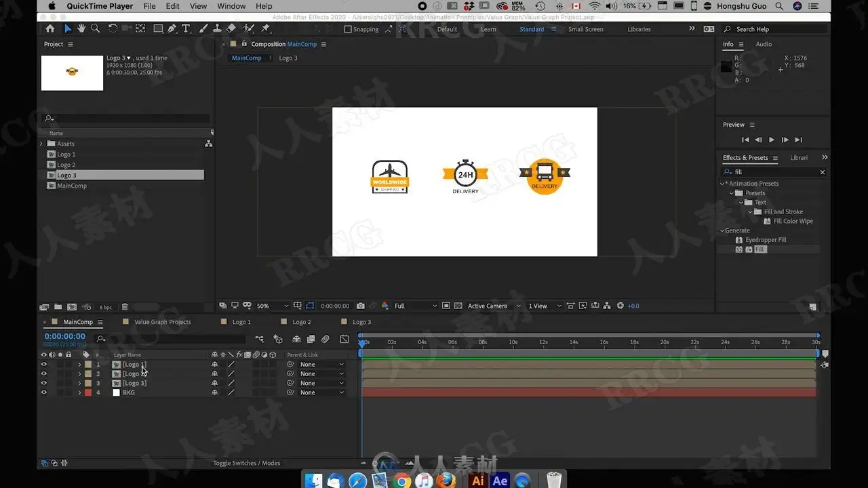Enable motion blur switch icon in timeline
Screen dimensions: 868x488
(x=325, y=339)
